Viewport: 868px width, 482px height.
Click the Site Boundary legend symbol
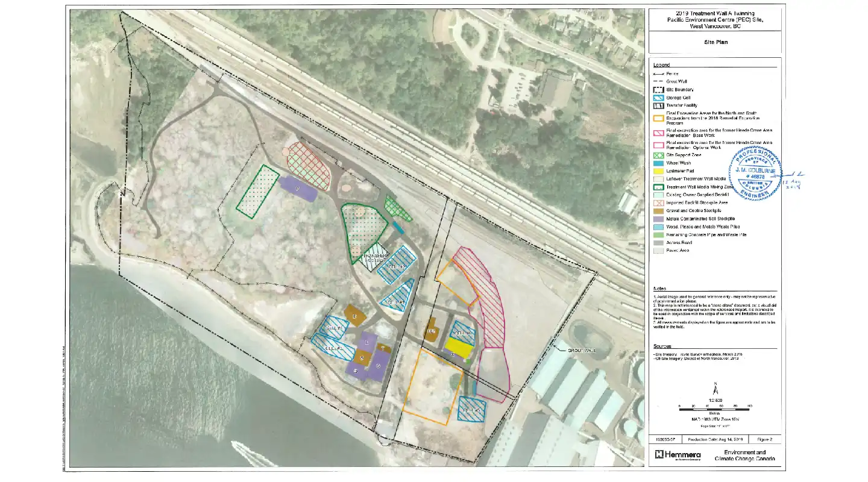659,89
